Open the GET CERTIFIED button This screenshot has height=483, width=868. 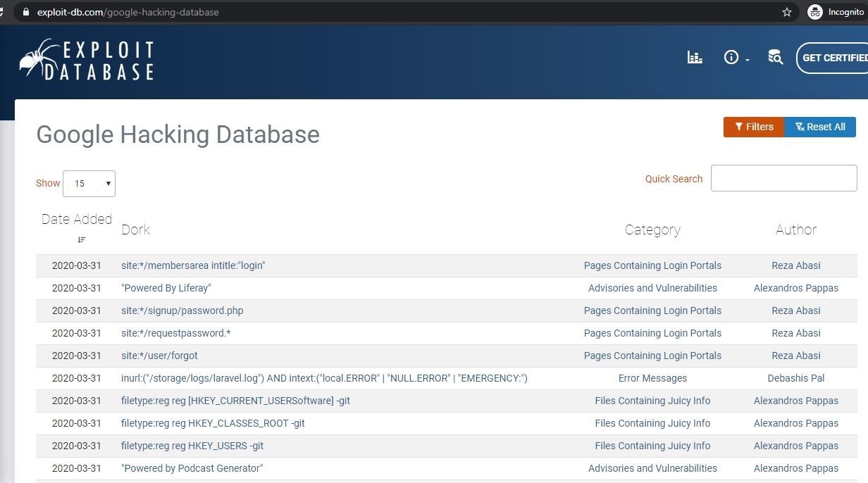click(836, 58)
